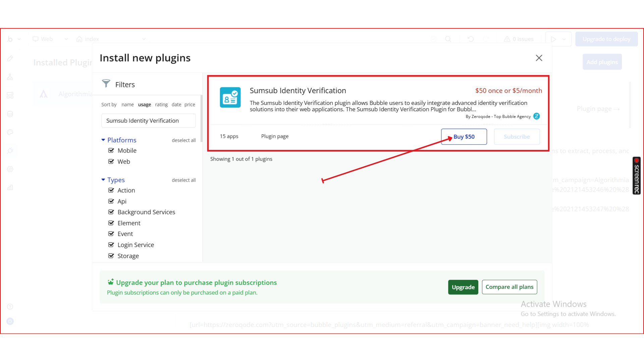Uncheck the Login Service checkbox
This screenshot has height=362, width=644.
click(x=111, y=245)
